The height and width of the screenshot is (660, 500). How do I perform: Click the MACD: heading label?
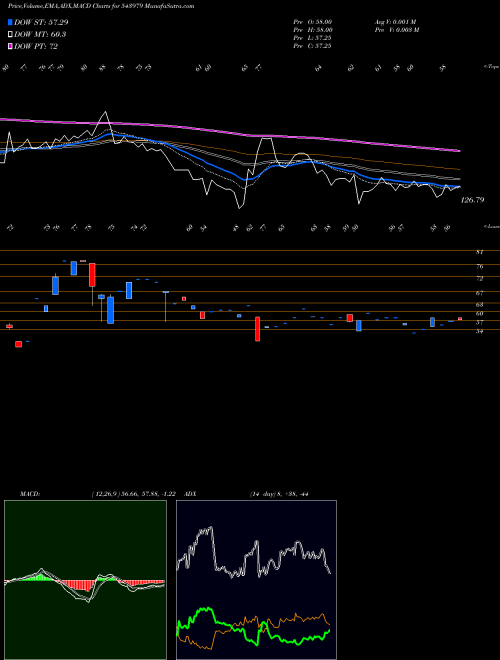click(30, 494)
